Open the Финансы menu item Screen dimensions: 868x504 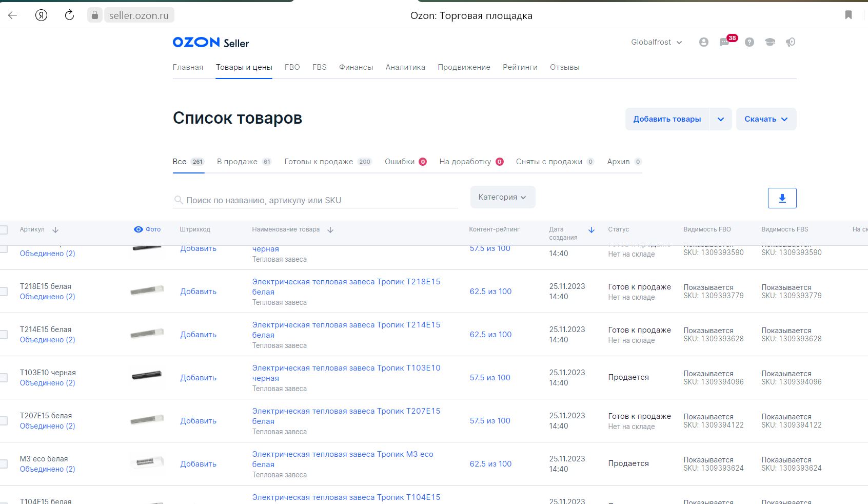(356, 67)
